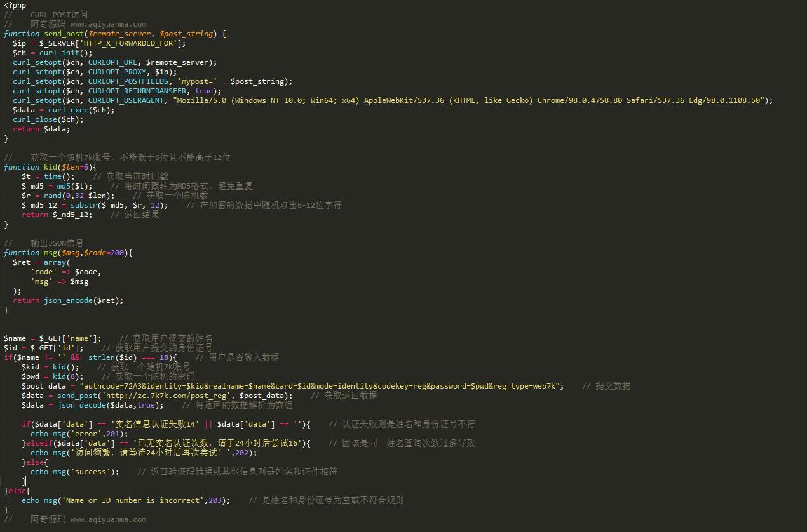Click the substr function call
The height and width of the screenshot is (532, 807).
[x=83, y=205]
